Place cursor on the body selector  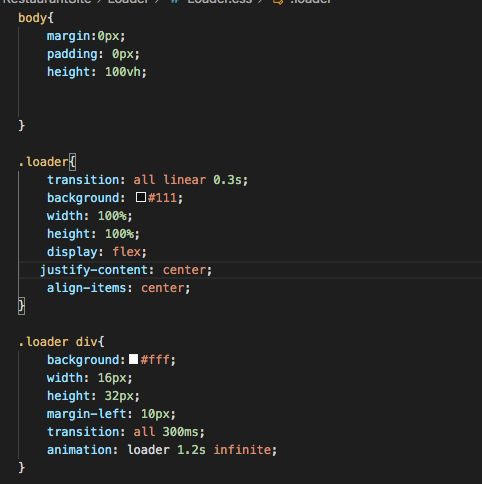[32, 18]
